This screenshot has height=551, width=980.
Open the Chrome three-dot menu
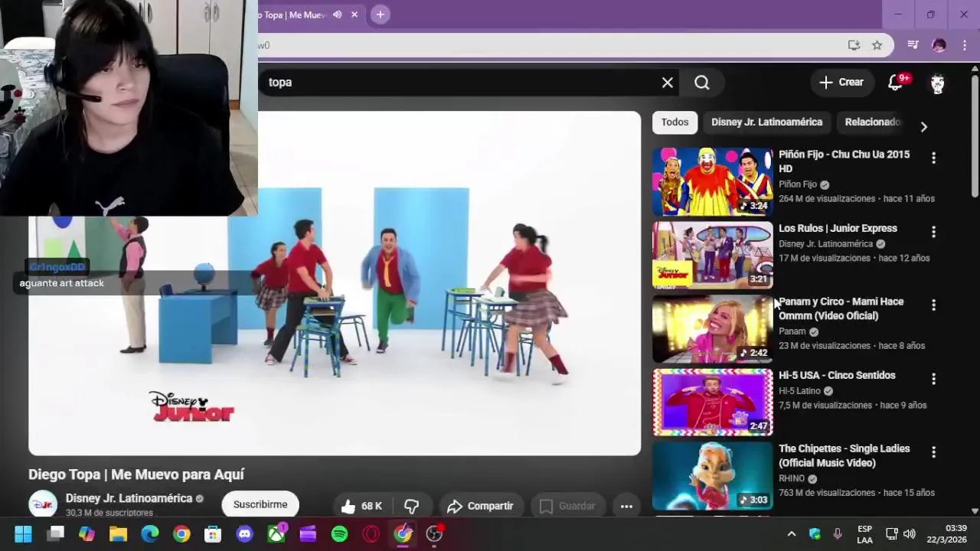coord(965,45)
